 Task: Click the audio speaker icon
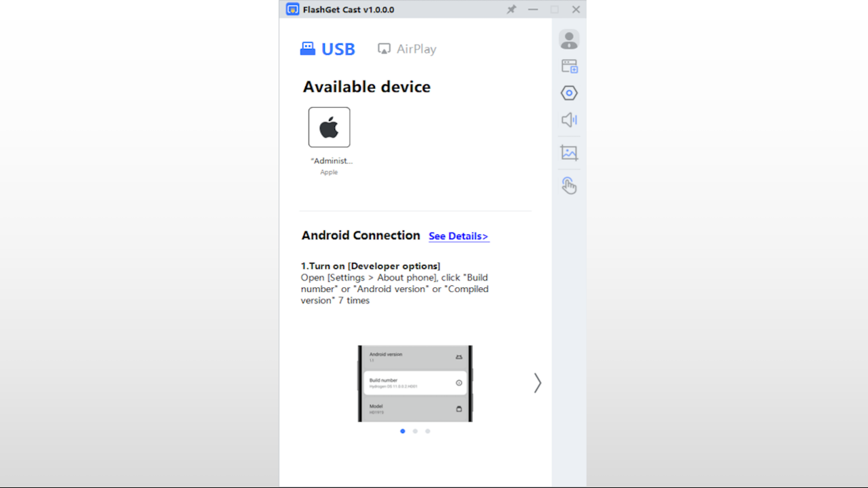click(x=569, y=120)
